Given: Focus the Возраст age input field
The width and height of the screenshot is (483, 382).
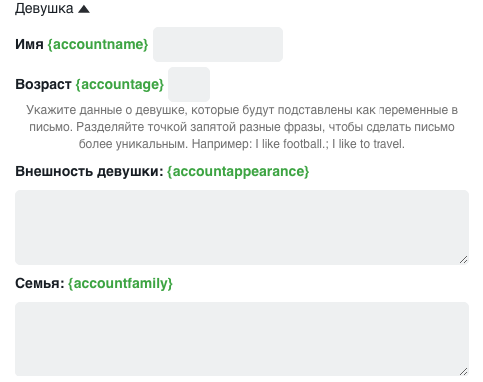Looking at the screenshot, I should (189, 84).
